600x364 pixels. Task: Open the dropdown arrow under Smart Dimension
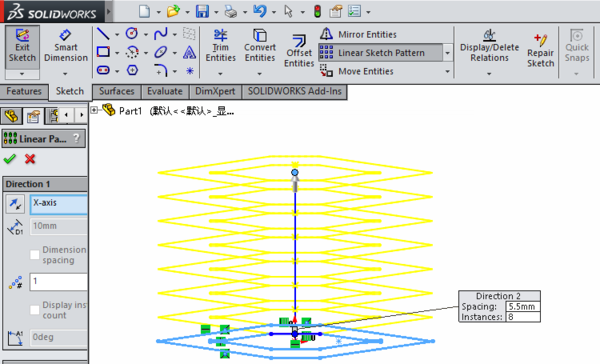click(x=65, y=73)
